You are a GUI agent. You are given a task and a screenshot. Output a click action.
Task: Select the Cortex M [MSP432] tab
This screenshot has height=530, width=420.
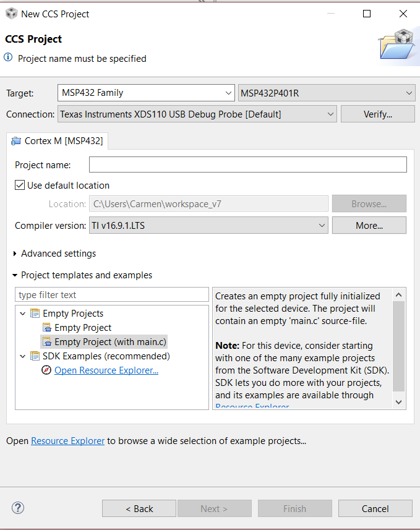tap(58, 141)
